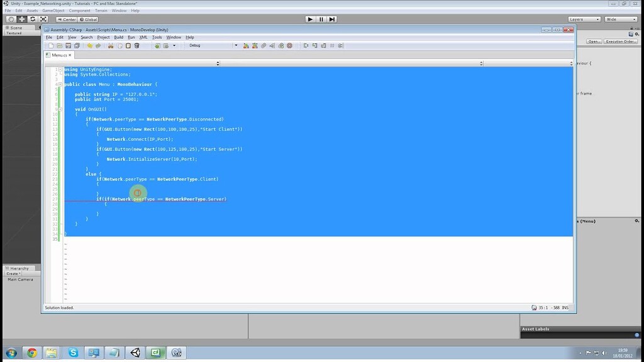The image size is (644, 362).
Task: Select the Move tool in Unity toolbar
Action: point(22,19)
